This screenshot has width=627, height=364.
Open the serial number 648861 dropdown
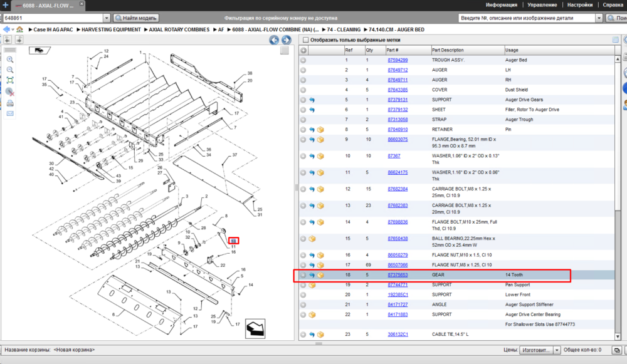coord(107,18)
